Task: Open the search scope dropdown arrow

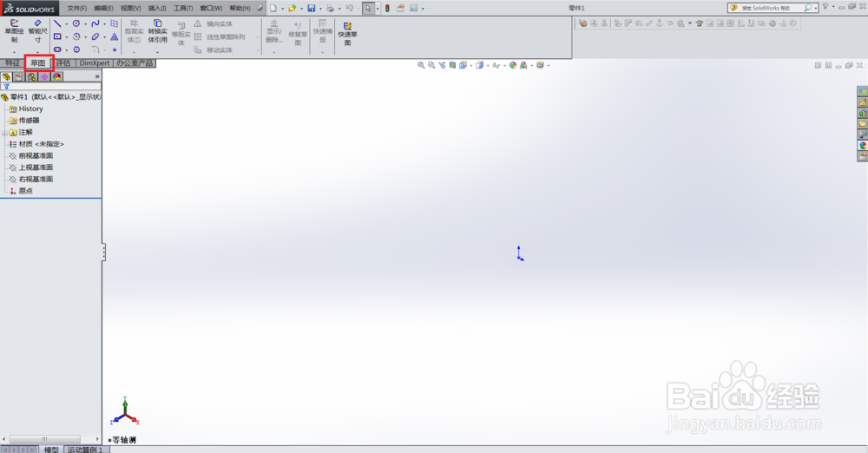Action: (x=815, y=9)
